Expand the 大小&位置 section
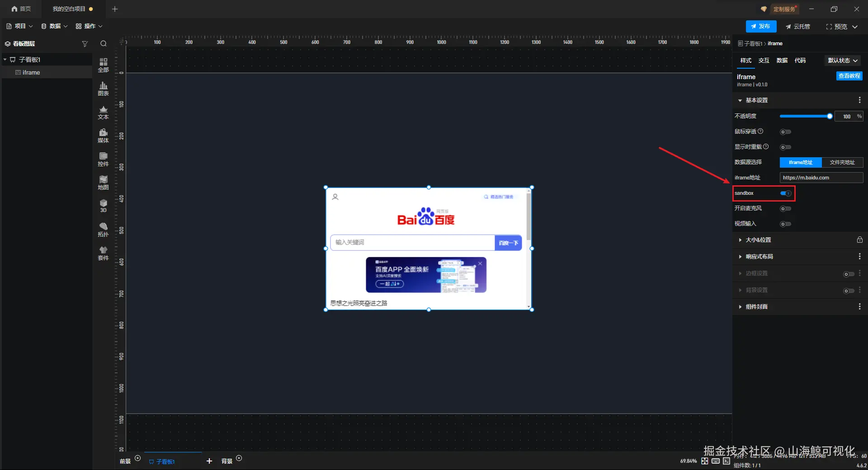The image size is (868, 470). [x=740, y=240]
